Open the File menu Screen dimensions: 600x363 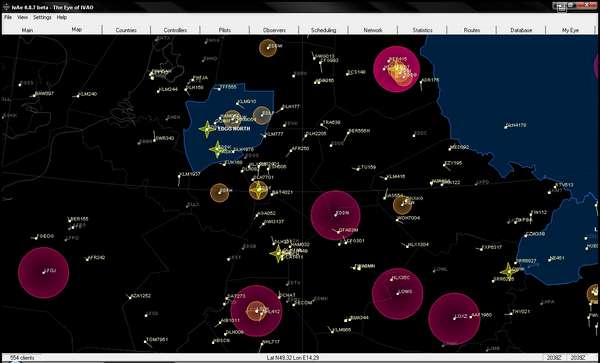tap(8, 18)
